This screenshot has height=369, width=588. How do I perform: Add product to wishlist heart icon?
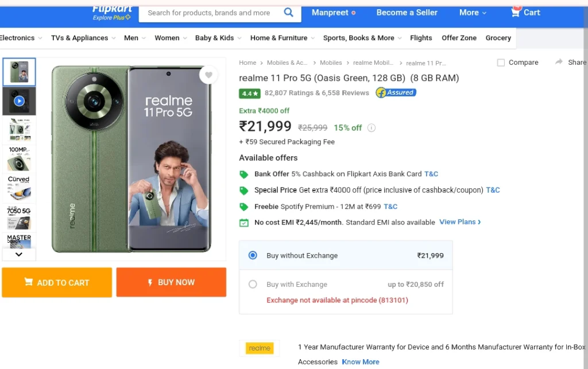208,75
